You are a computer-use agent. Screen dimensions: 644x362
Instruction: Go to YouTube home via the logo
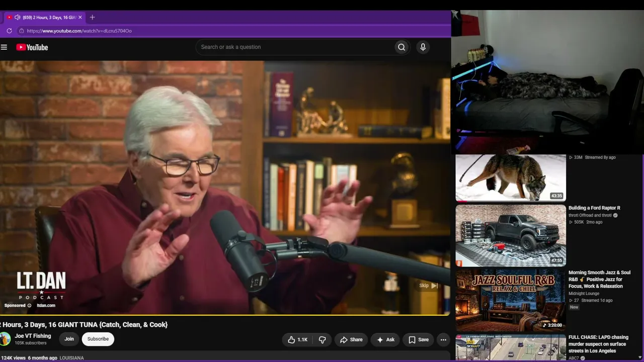tap(32, 47)
